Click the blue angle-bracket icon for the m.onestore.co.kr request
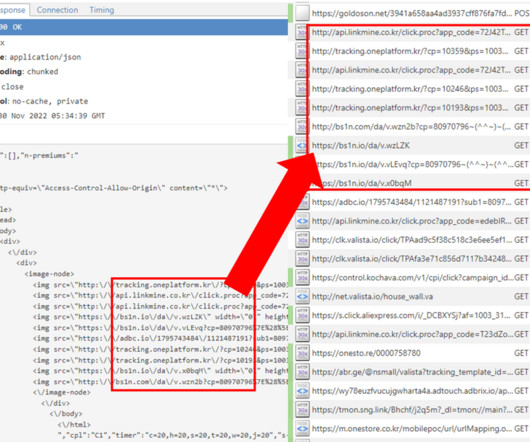Image resolution: width=530 pixels, height=442 pixels. (x=302, y=429)
